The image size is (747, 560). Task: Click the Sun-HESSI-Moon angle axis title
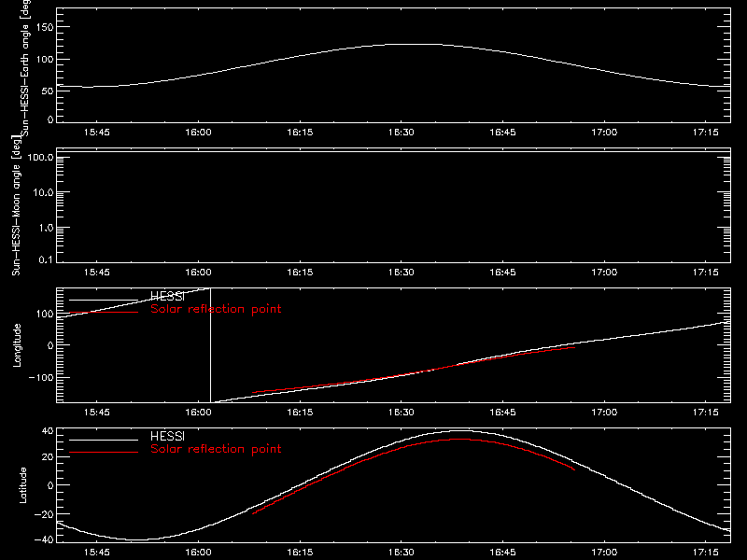tap(16, 205)
